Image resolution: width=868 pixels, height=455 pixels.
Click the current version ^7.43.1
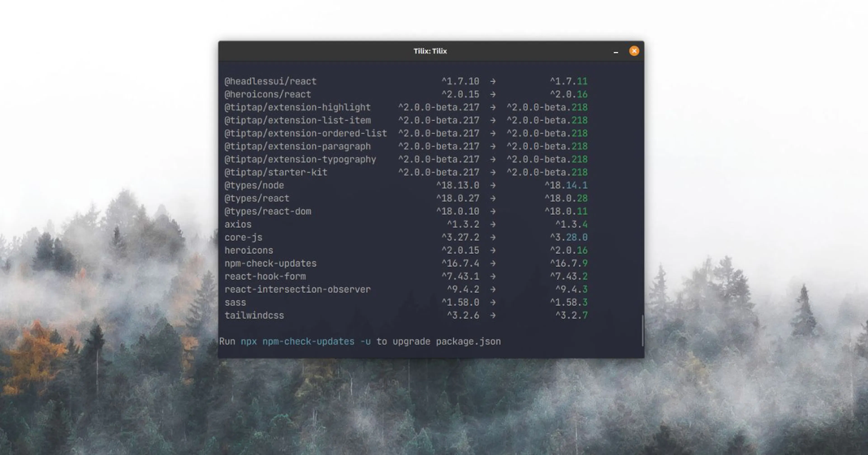[460, 276]
